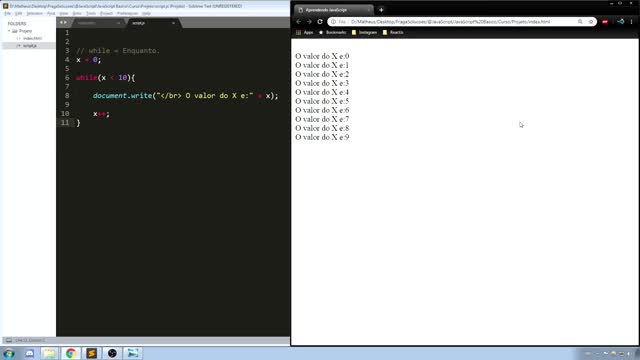640x360 pixels.
Task: Open the Edit menu in Sublime Text
Action: [x=18, y=13]
